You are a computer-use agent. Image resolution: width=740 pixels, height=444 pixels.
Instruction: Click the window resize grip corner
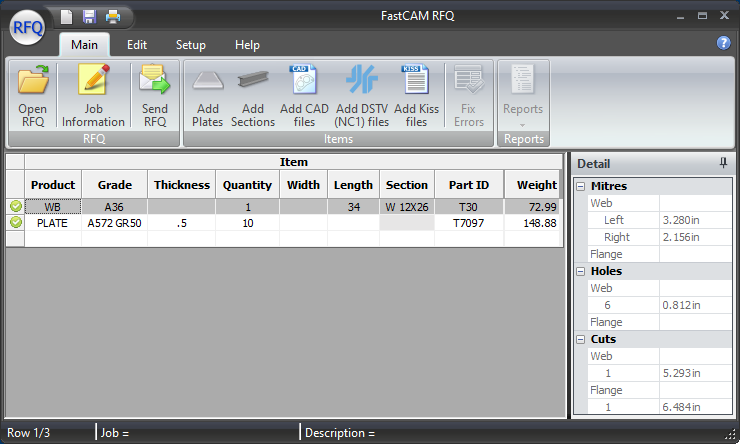(730, 434)
